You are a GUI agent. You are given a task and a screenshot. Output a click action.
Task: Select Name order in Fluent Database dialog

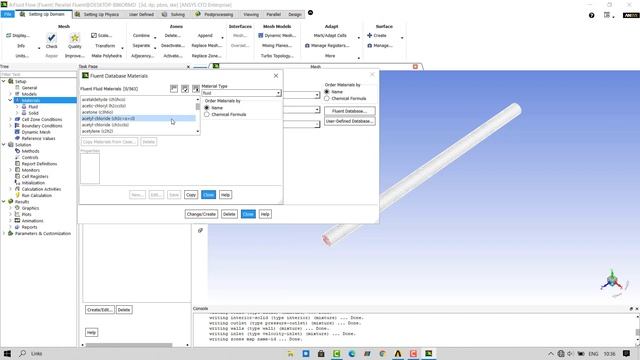coord(207,108)
